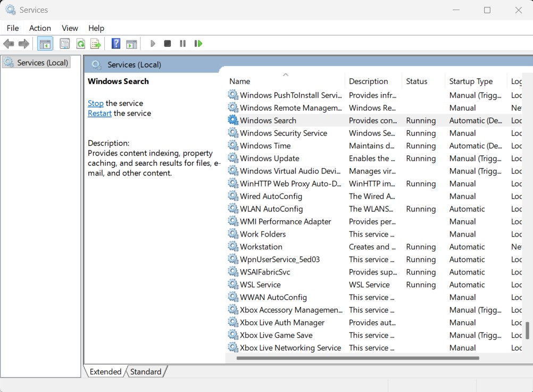Sort by the Status column header

[423, 81]
